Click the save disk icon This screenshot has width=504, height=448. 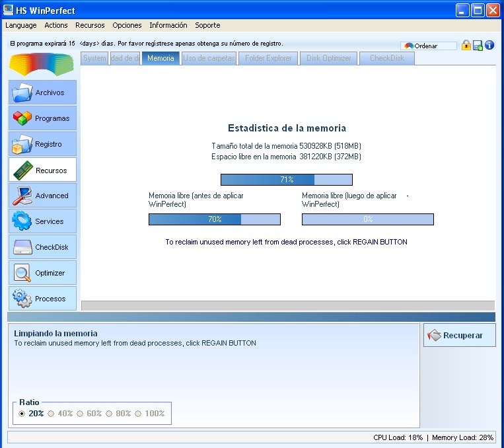click(x=478, y=46)
